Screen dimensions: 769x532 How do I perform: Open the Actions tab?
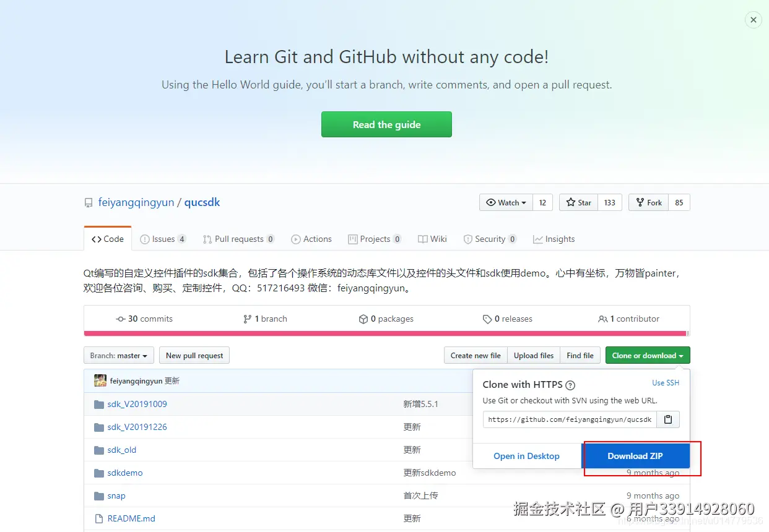[311, 239]
